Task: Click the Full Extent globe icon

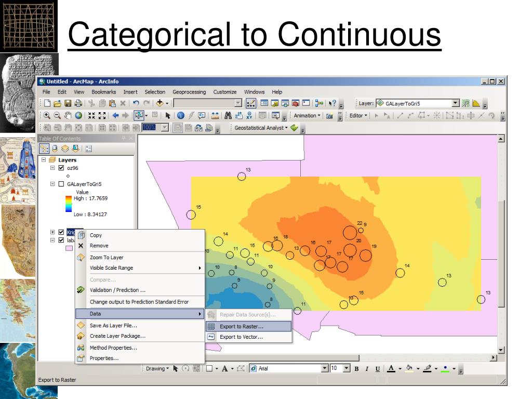Action: 78,115
